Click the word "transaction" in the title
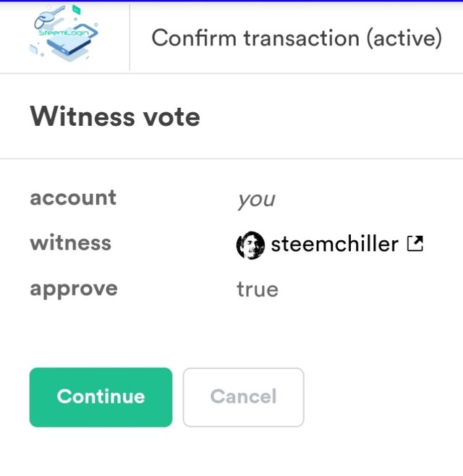 [x=288, y=37]
